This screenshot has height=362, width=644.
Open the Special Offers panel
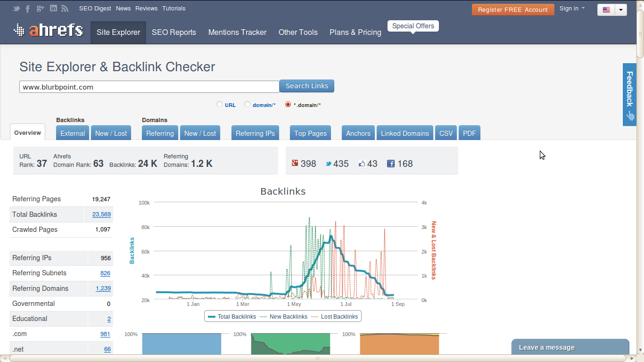[413, 26]
